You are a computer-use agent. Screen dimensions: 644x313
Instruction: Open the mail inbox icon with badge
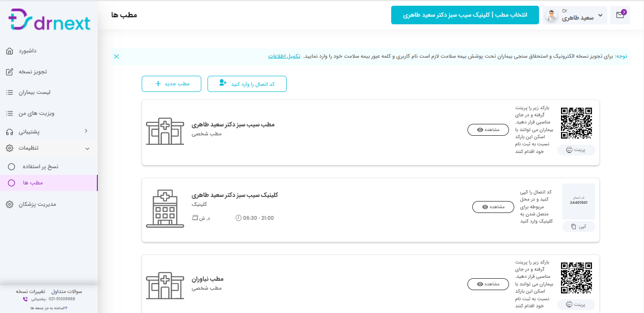point(620,15)
